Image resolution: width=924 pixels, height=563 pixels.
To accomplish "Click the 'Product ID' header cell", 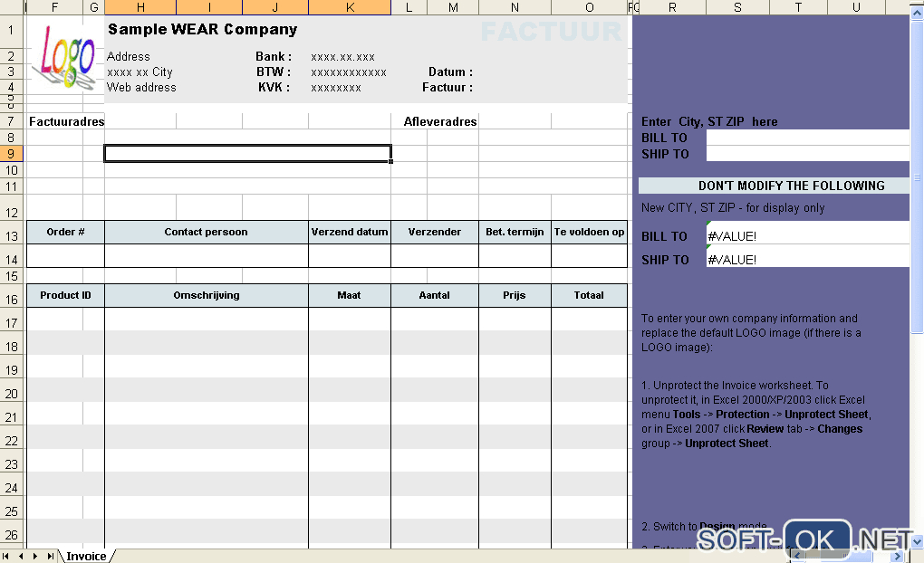I will [65, 296].
